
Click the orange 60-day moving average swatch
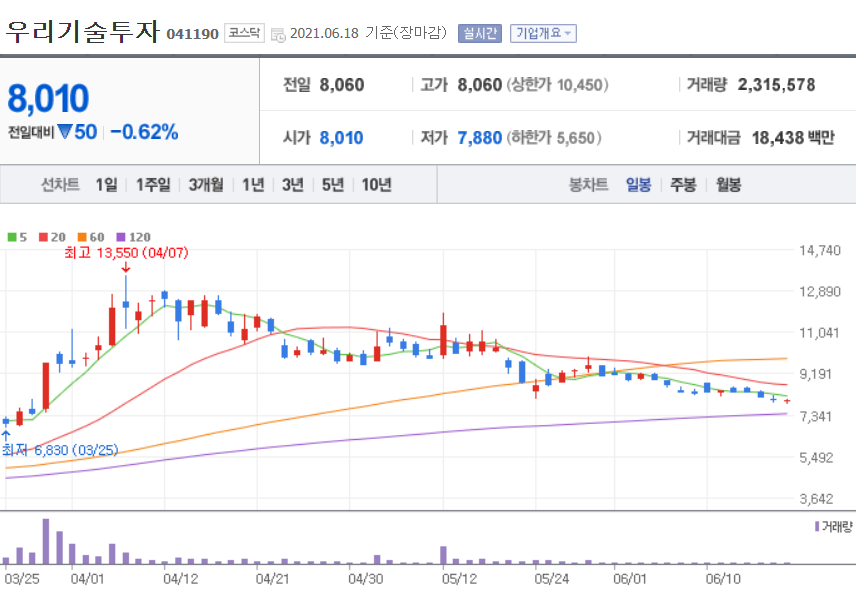[x=82, y=237]
